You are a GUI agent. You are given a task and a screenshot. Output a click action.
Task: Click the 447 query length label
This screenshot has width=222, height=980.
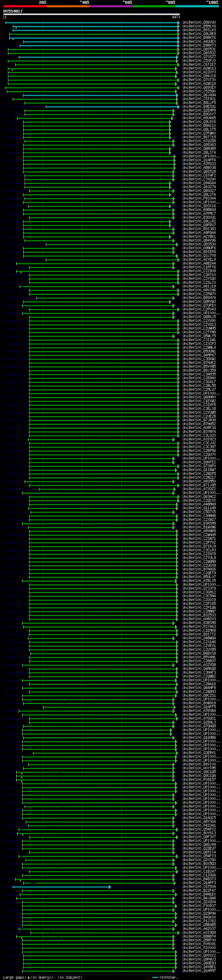[x=174, y=17]
